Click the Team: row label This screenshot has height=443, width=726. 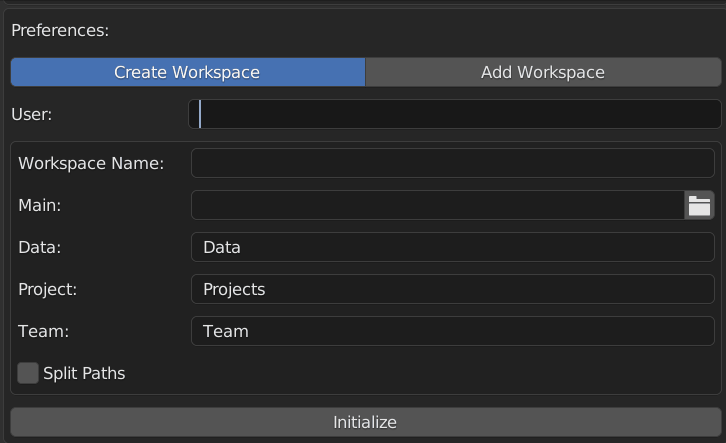pyautogui.click(x=44, y=331)
